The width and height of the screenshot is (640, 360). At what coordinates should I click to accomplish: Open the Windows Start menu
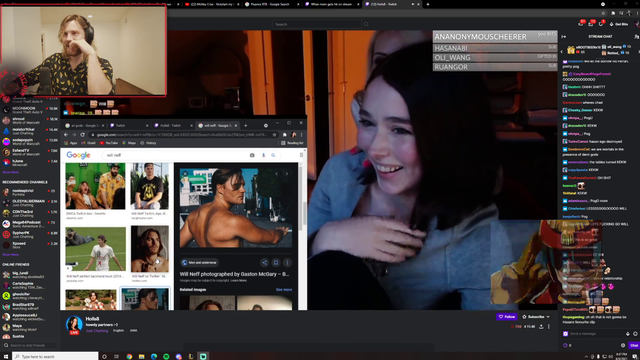click(x=6, y=356)
